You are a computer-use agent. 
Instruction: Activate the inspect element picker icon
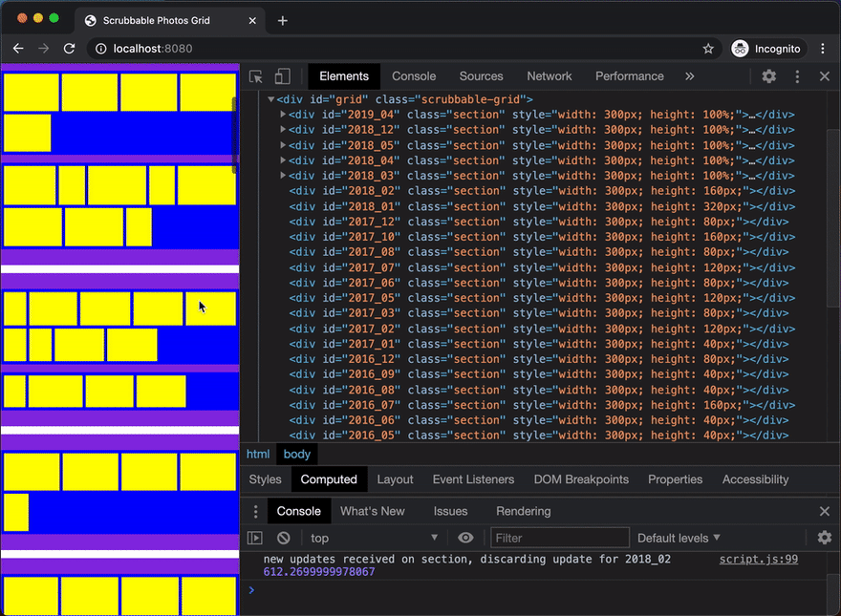click(256, 76)
